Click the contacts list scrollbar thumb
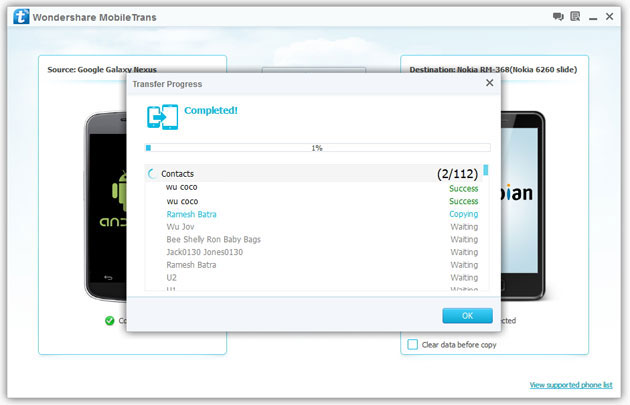 [x=486, y=170]
